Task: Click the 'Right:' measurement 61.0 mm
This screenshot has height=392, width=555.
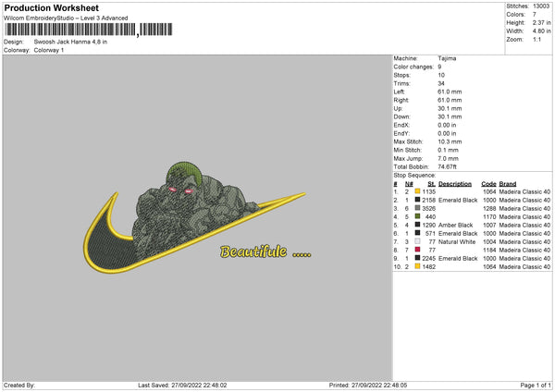Action: tap(450, 100)
